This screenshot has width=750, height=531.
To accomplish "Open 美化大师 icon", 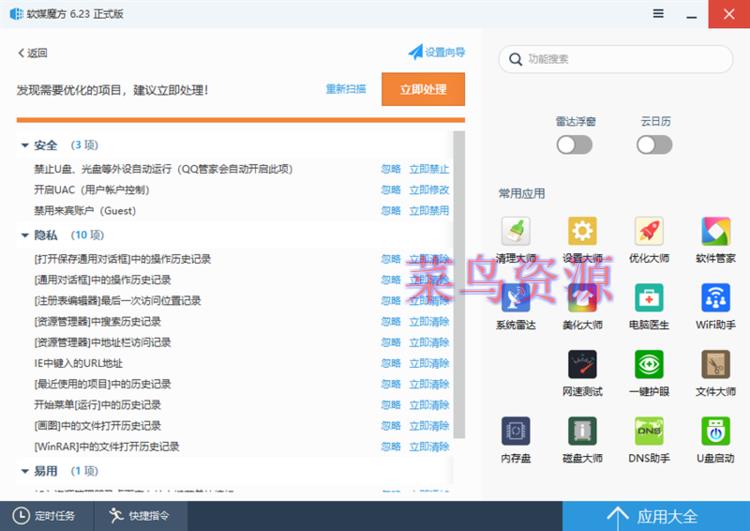I will (x=582, y=298).
